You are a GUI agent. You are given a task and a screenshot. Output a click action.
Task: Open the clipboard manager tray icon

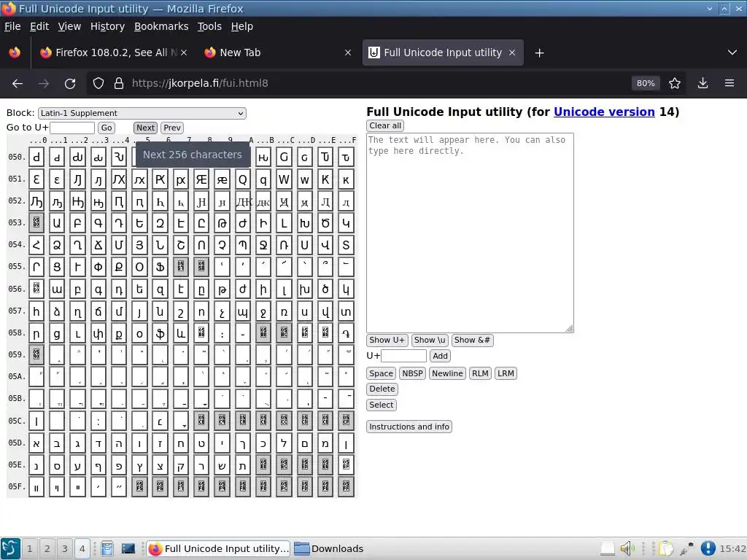[x=666, y=548]
